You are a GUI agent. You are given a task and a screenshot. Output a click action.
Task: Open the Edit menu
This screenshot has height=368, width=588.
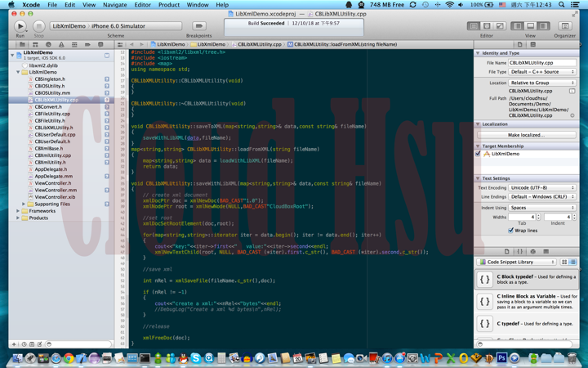tap(69, 5)
